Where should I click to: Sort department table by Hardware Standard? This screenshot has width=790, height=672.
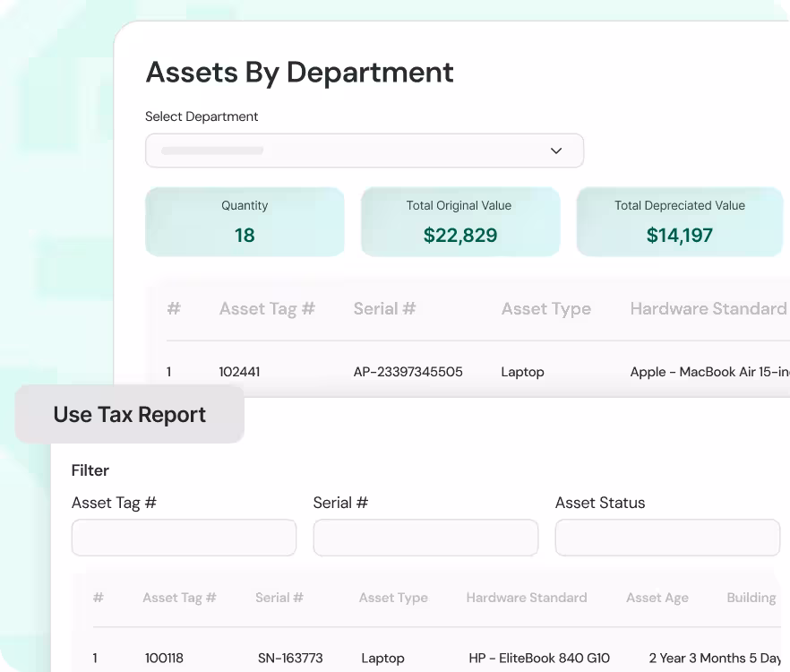pyautogui.click(x=708, y=309)
